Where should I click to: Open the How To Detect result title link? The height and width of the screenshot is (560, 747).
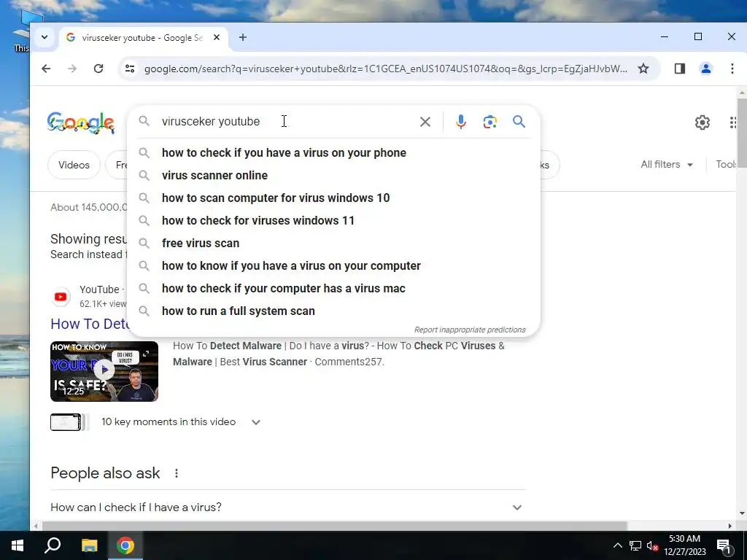(90, 324)
